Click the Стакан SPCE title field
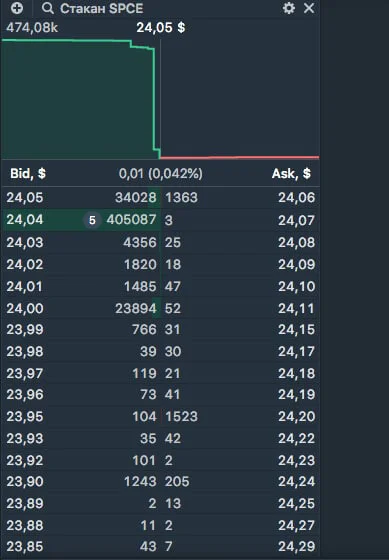 coord(101,8)
